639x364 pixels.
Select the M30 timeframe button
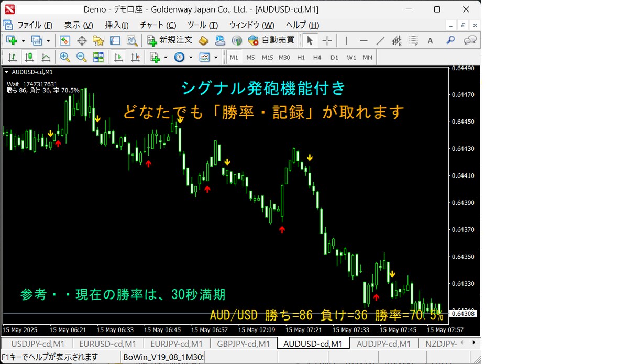click(284, 57)
